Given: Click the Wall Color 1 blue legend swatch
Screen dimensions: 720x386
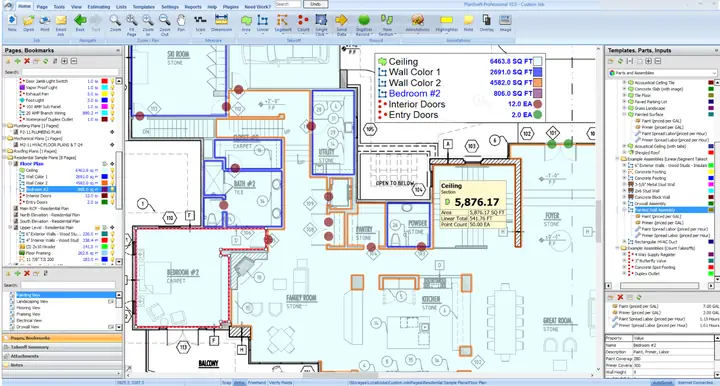Looking at the screenshot, I should pyautogui.click(x=537, y=72).
